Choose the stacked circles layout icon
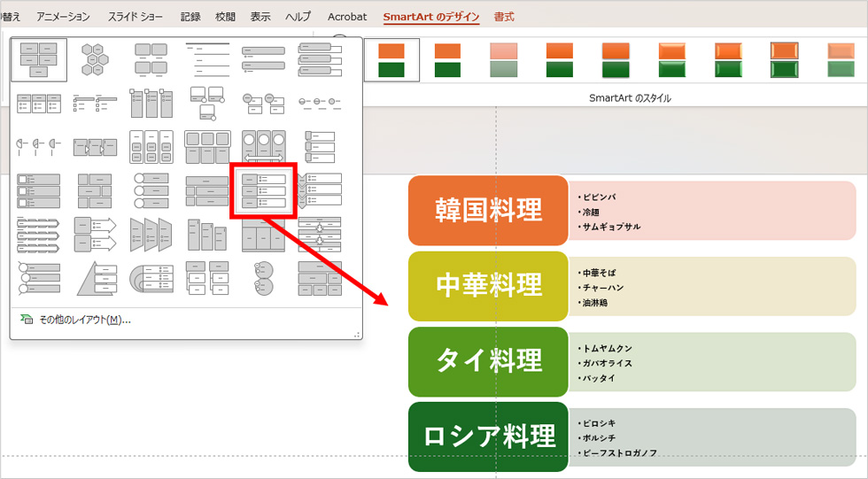This screenshot has height=479, width=868. (264, 278)
